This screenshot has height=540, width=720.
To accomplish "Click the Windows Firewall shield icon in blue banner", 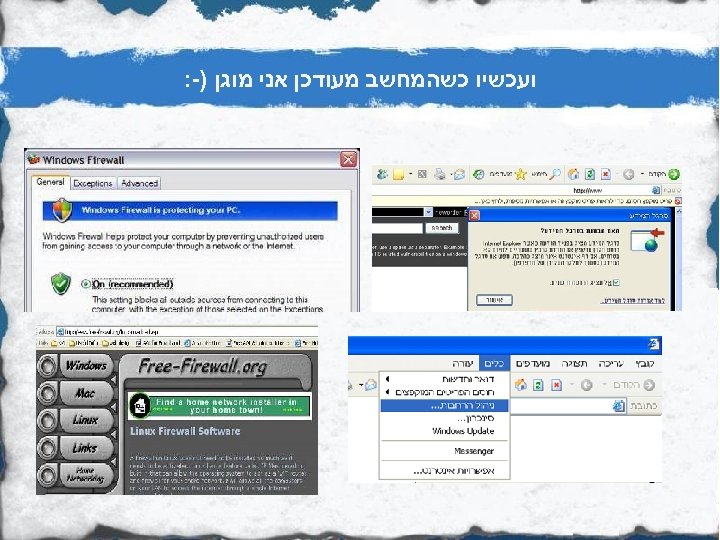I will pos(62,210).
